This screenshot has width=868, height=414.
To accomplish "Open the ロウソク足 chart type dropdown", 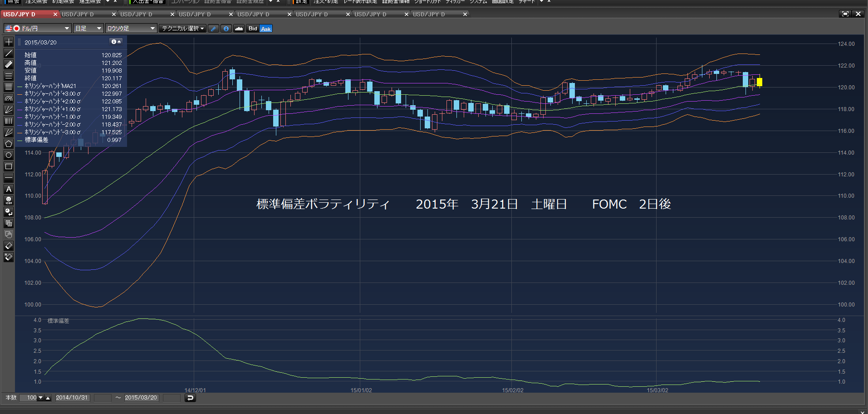I will pyautogui.click(x=131, y=29).
